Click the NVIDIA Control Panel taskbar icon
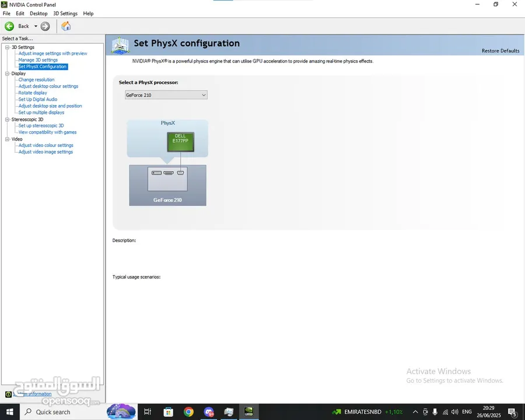The height and width of the screenshot is (420, 525). tap(249, 412)
